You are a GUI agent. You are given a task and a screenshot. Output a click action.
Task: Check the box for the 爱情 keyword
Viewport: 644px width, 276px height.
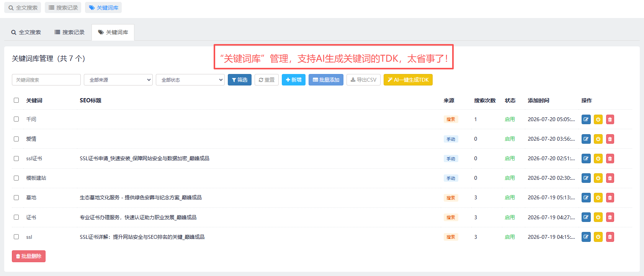[x=16, y=139]
